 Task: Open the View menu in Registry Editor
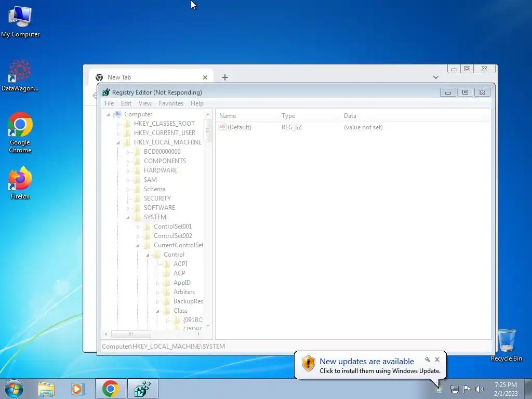pyautogui.click(x=145, y=103)
